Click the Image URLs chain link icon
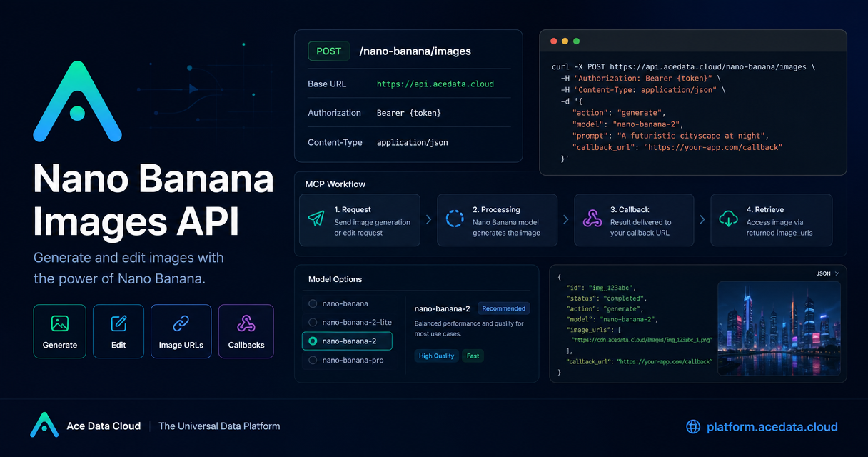 coord(181,323)
